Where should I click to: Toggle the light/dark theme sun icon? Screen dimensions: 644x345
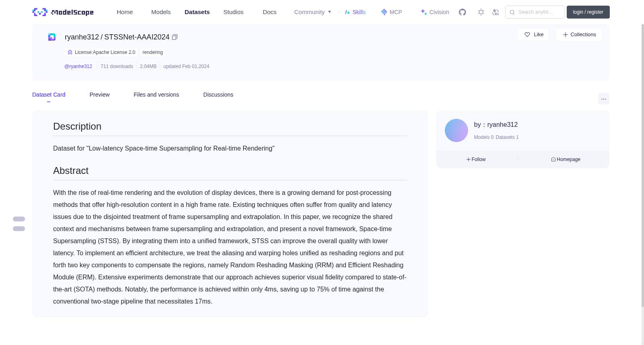pyautogui.click(x=481, y=12)
